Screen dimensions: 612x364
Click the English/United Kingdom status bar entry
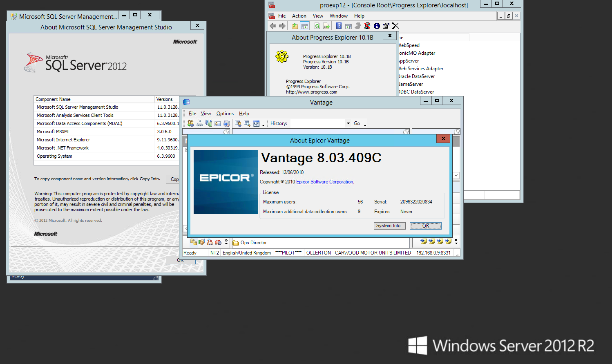click(247, 253)
